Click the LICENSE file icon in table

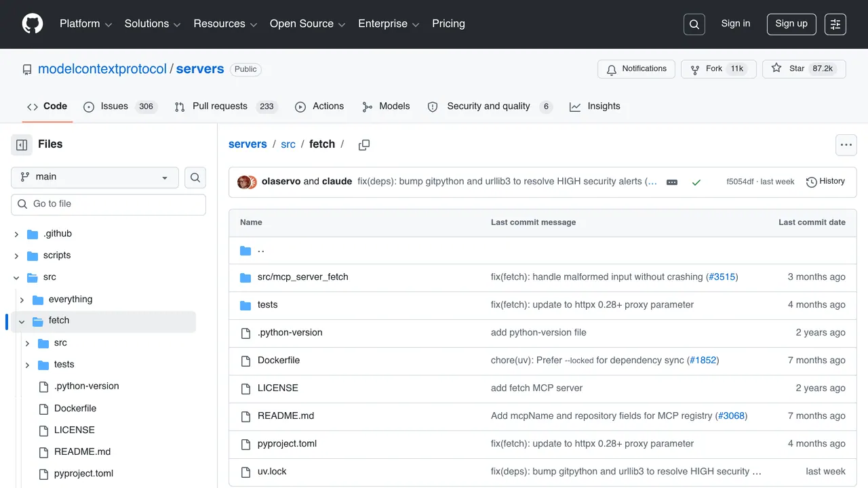coord(245,388)
